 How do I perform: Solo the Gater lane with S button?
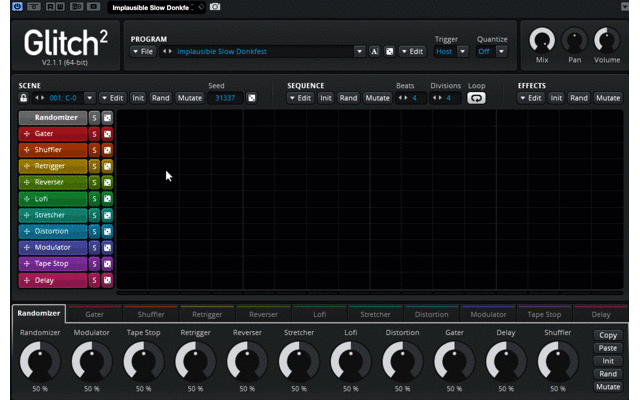point(94,134)
